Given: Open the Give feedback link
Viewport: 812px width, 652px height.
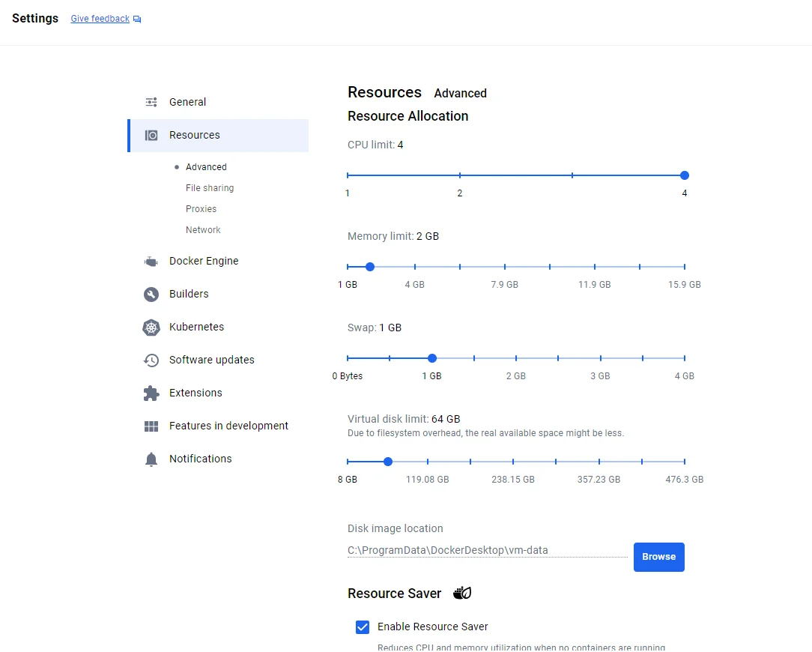Looking at the screenshot, I should [x=100, y=18].
